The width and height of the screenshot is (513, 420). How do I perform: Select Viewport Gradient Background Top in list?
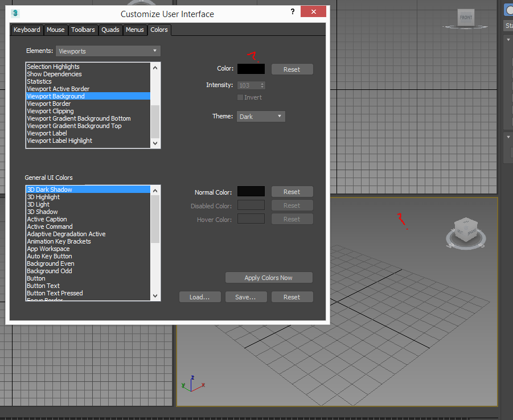click(74, 126)
